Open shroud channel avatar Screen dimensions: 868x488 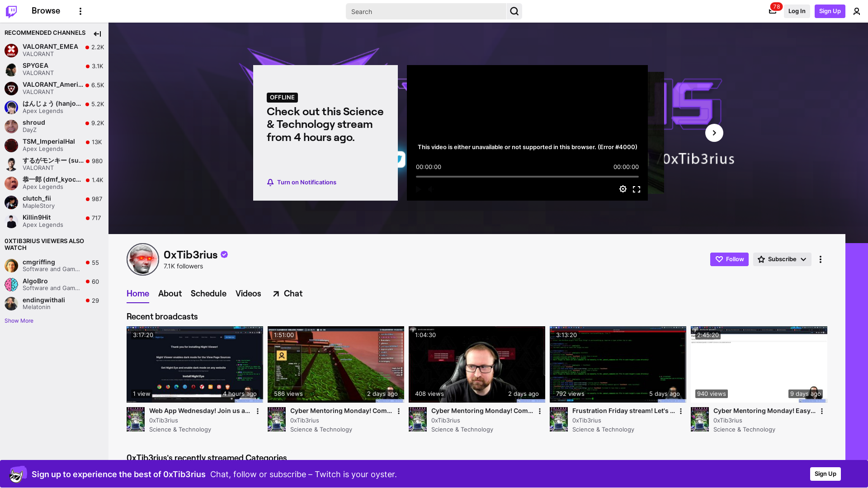point(11,126)
